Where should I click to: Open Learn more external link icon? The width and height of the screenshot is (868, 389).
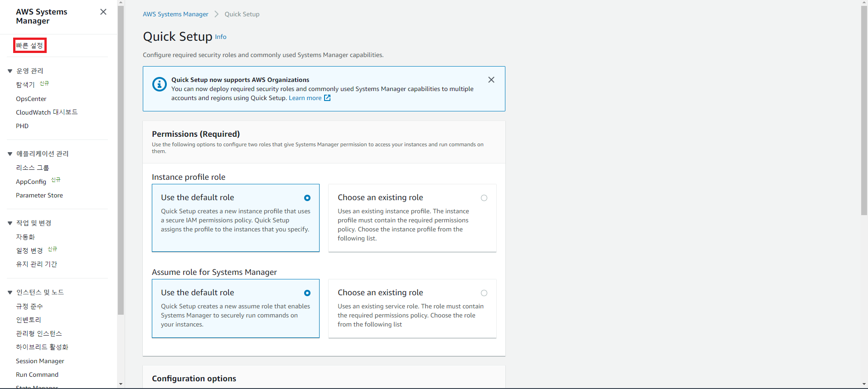tap(327, 98)
